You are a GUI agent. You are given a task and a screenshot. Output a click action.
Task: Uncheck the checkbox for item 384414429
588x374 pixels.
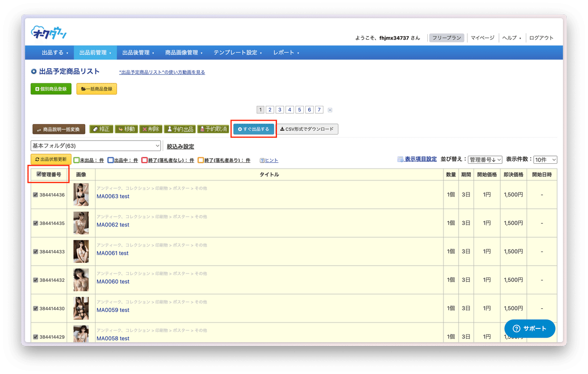coord(35,337)
